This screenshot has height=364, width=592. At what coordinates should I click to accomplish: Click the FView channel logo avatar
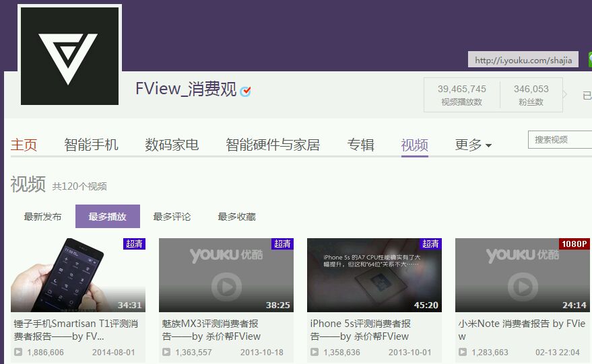point(69,56)
